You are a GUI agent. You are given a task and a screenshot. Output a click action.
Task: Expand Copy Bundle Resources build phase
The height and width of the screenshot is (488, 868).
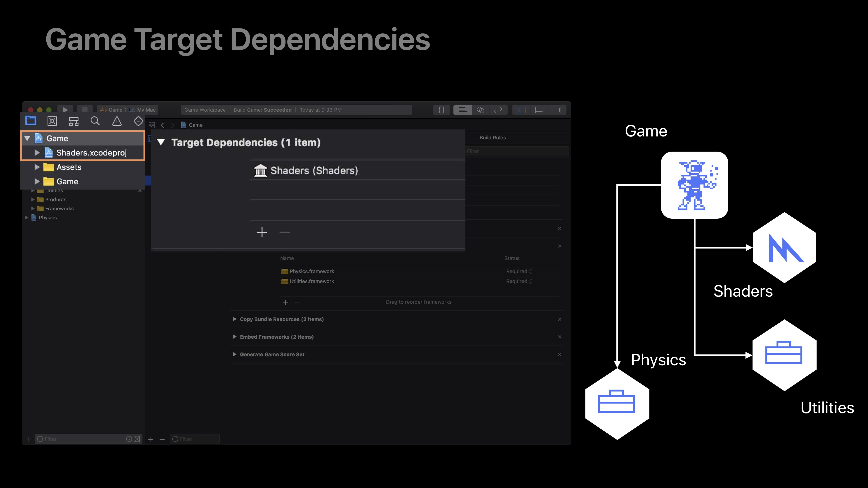click(x=235, y=319)
